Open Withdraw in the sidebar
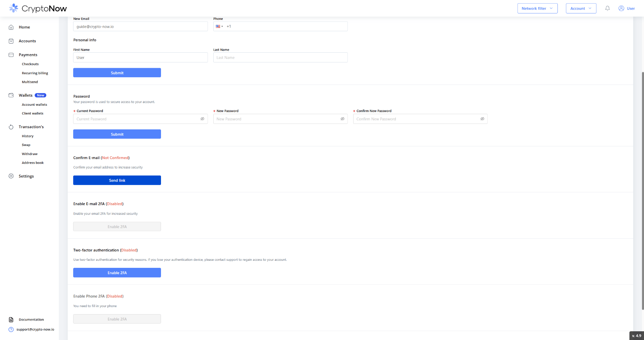Viewport: 644px width, 340px height. coord(30,154)
